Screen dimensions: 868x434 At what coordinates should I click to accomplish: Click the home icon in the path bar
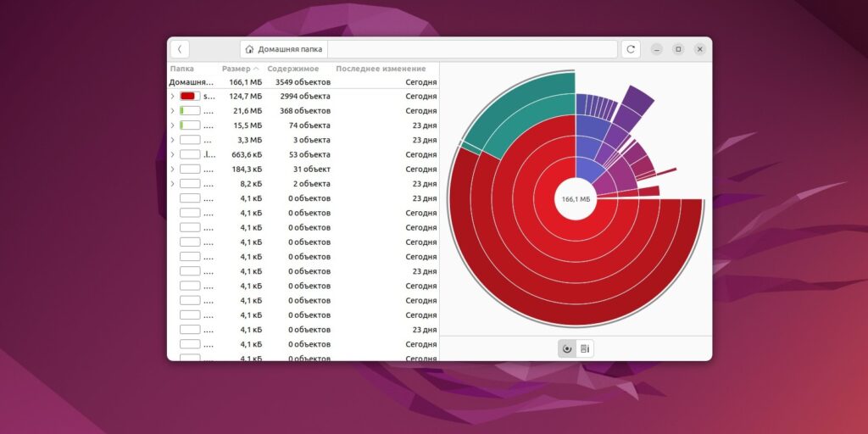pyautogui.click(x=250, y=49)
